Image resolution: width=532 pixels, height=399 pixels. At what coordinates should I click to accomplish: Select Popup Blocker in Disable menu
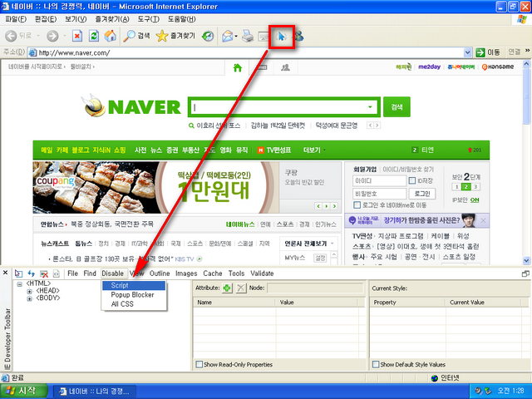134,295
